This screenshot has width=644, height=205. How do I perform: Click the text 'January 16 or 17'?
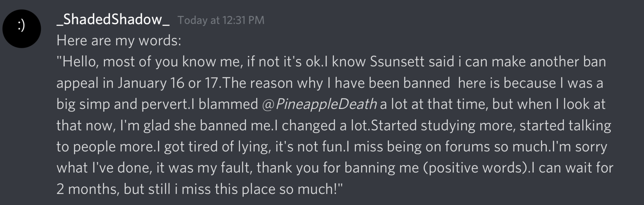pos(168,83)
